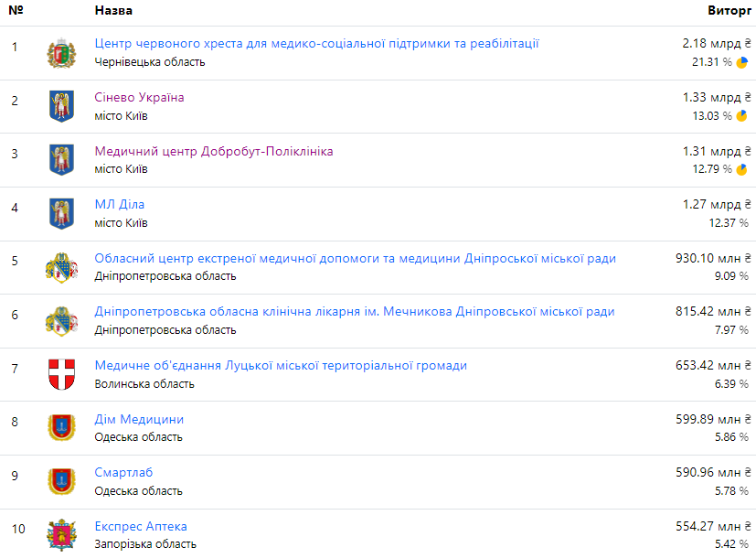Click the Kyiv crest beside Добробут-Поліклініка
The image size is (756, 558).
click(61, 160)
